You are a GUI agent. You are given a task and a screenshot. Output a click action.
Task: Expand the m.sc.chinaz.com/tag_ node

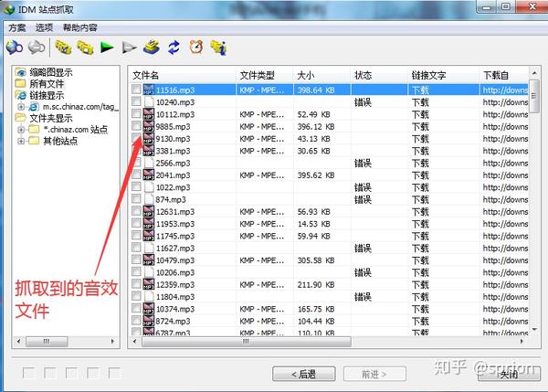(21, 107)
